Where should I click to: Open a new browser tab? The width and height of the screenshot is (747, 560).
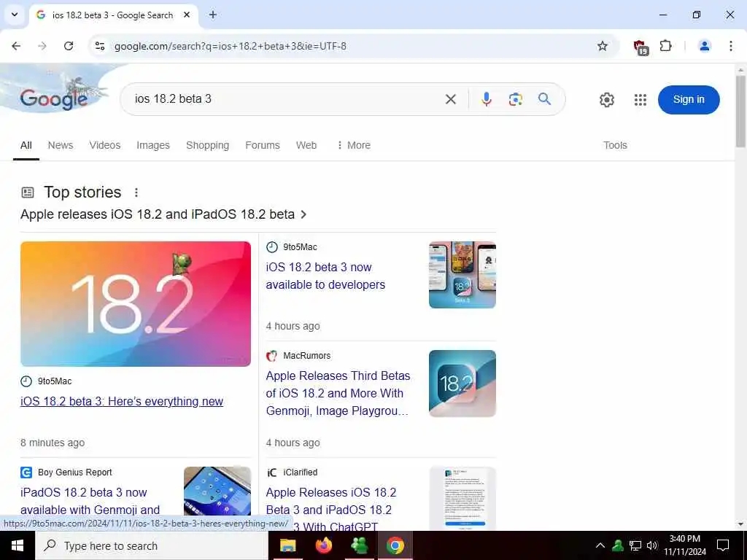213,15
